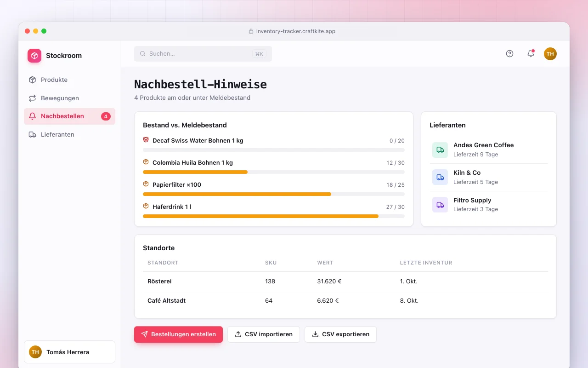This screenshot has height=368, width=588.
Task: Open the Tomás Herrera account card
Action: point(69,352)
